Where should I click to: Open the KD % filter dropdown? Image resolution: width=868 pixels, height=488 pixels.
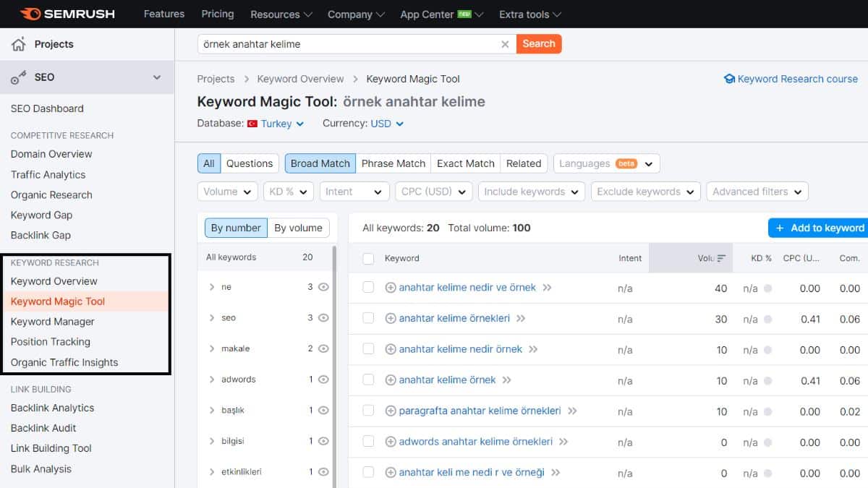288,192
